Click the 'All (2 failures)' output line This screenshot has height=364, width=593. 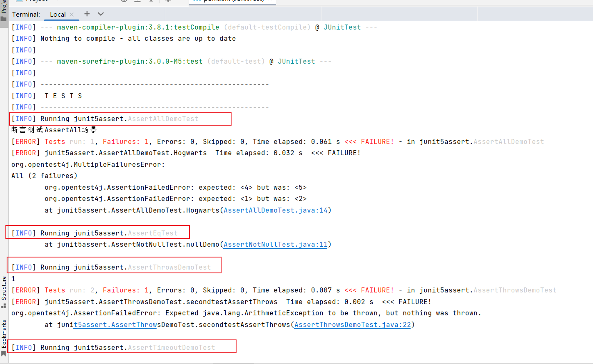44,176
